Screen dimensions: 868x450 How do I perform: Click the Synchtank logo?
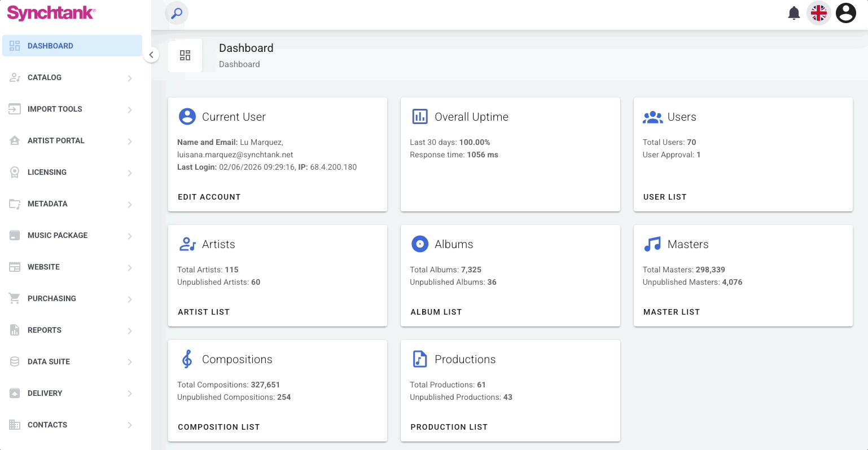coord(51,13)
